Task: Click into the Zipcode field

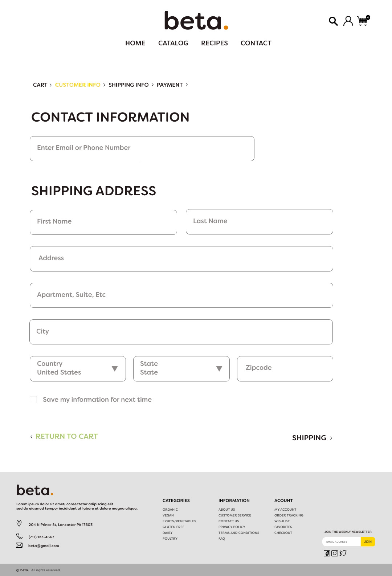Action: tap(285, 369)
